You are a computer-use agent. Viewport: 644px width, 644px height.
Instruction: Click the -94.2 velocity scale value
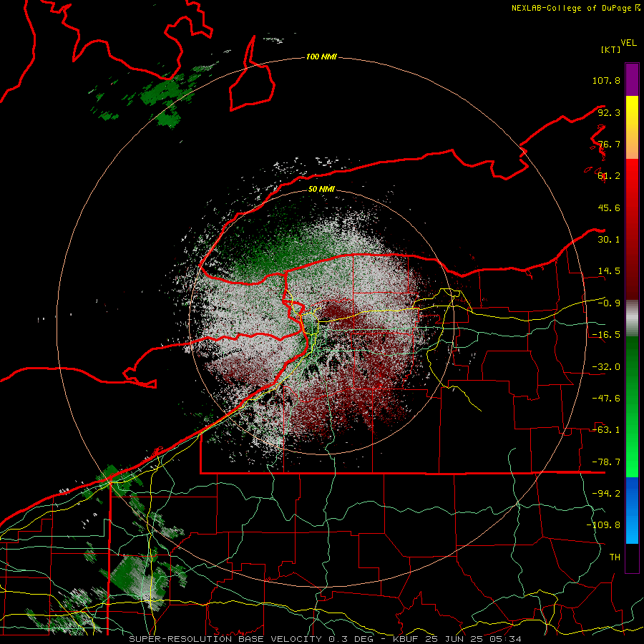[606, 493]
